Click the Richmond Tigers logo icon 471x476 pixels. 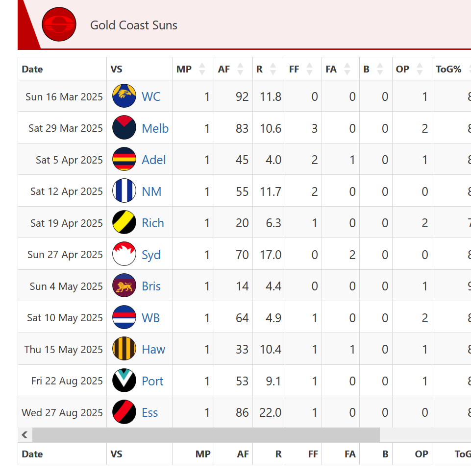point(124,222)
